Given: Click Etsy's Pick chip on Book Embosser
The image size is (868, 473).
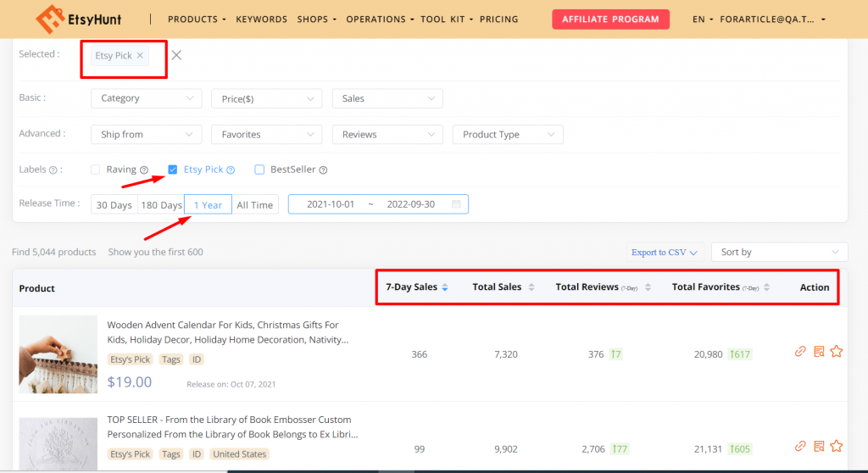Looking at the screenshot, I should 130,454.
